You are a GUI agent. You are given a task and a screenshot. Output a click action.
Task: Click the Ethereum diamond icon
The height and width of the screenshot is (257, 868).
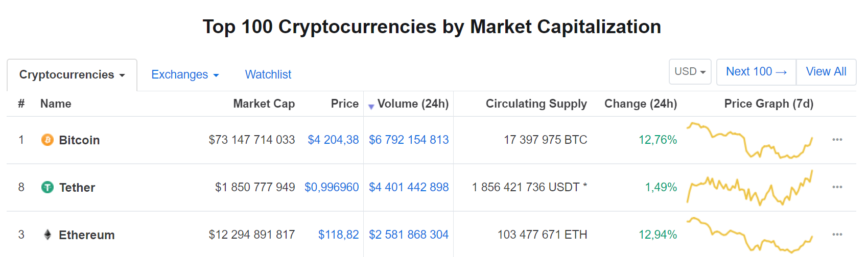click(x=48, y=235)
